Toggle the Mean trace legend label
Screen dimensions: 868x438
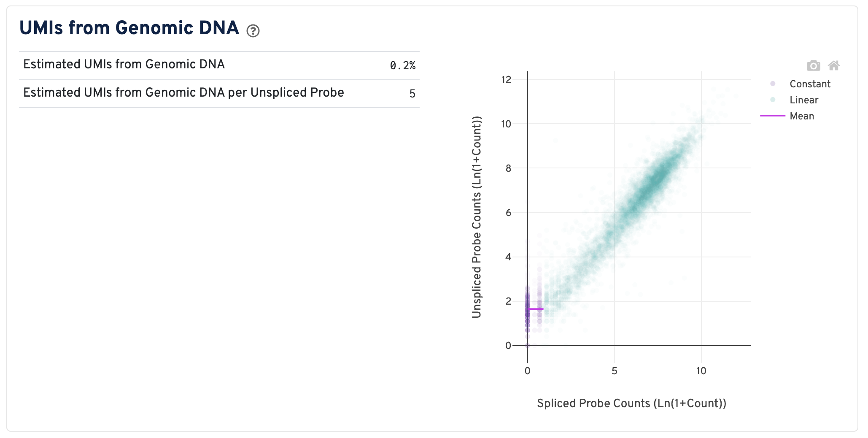tap(802, 116)
